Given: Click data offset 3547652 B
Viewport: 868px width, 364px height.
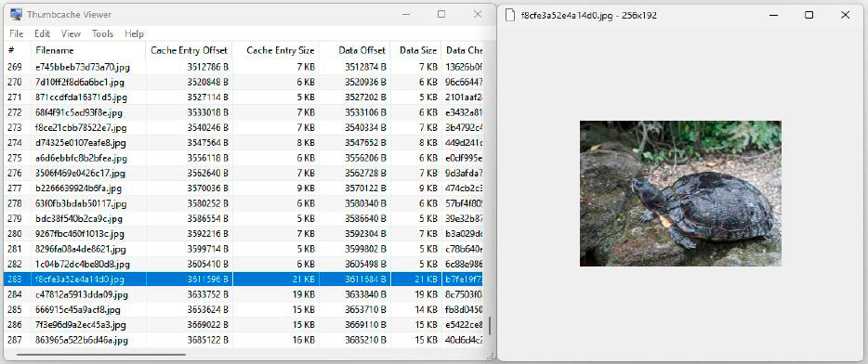Looking at the screenshot, I should click(365, 143).
